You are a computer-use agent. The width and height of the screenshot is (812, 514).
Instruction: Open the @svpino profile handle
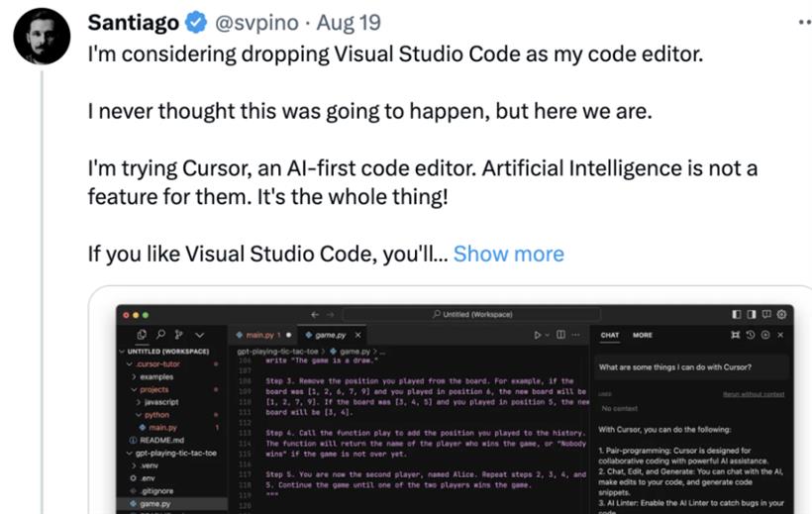point(256,23)
